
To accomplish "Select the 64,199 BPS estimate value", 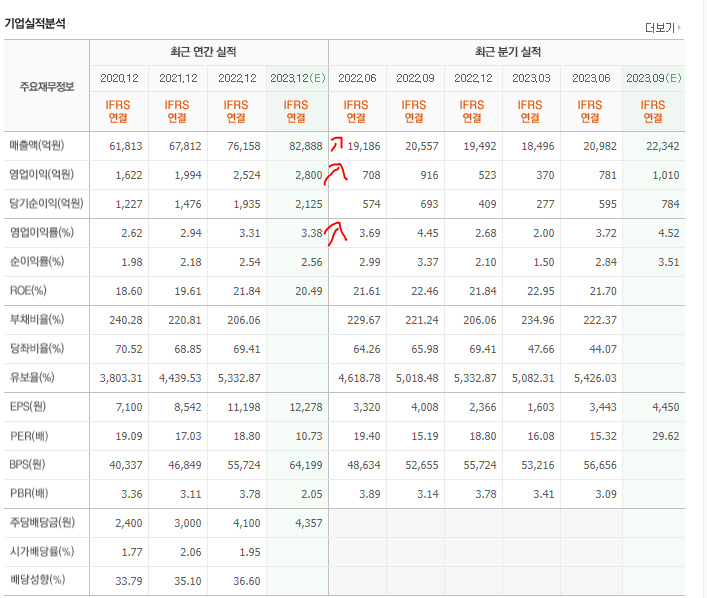I will (x=306, y=465).
